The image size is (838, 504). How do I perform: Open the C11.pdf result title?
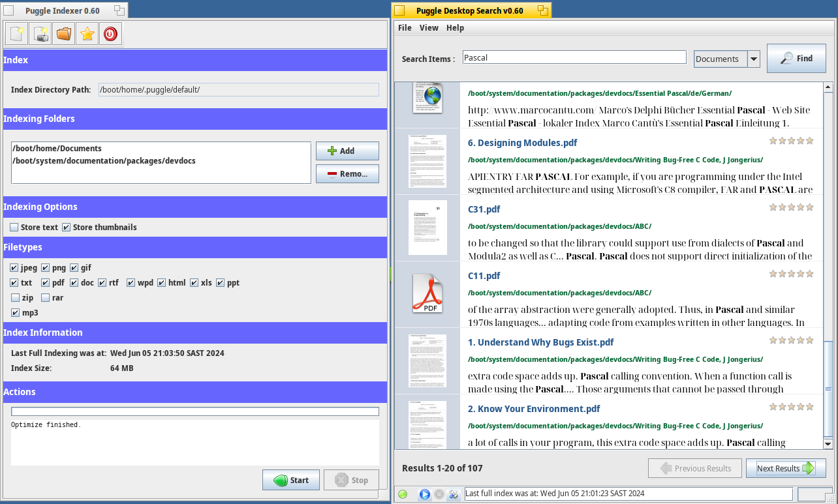click(x=484, y=276)
